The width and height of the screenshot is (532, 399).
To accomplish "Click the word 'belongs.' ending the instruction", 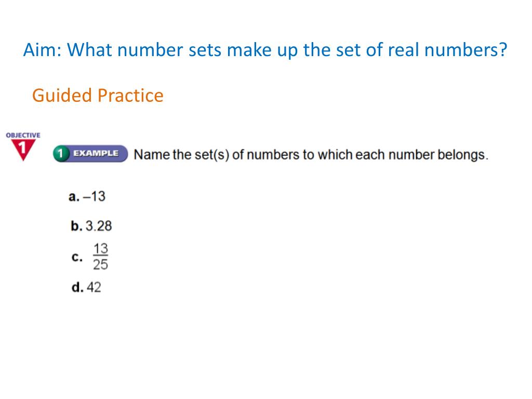I will (463, 155).
